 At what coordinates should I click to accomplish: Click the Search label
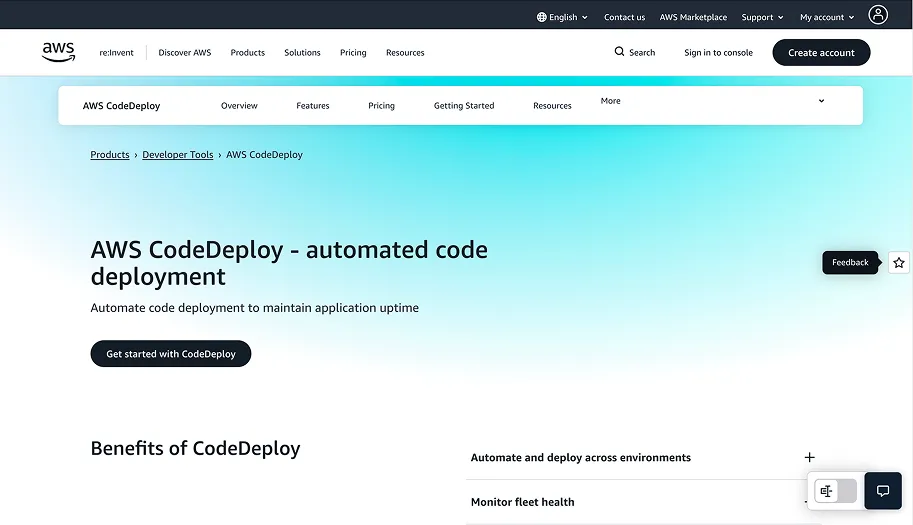(x=642, y=52)
